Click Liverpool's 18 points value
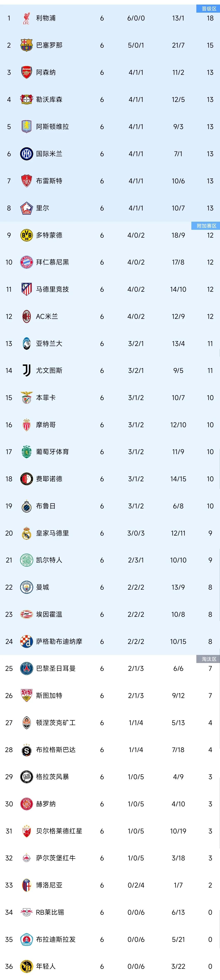This screenshot has width=220, height=980. (x=210, y=18)
